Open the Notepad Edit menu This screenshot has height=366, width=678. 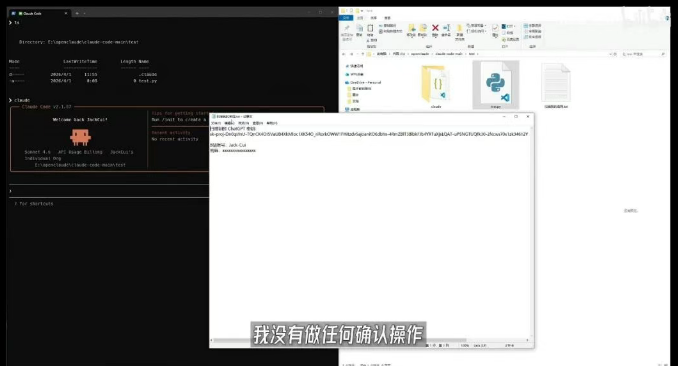229,123
